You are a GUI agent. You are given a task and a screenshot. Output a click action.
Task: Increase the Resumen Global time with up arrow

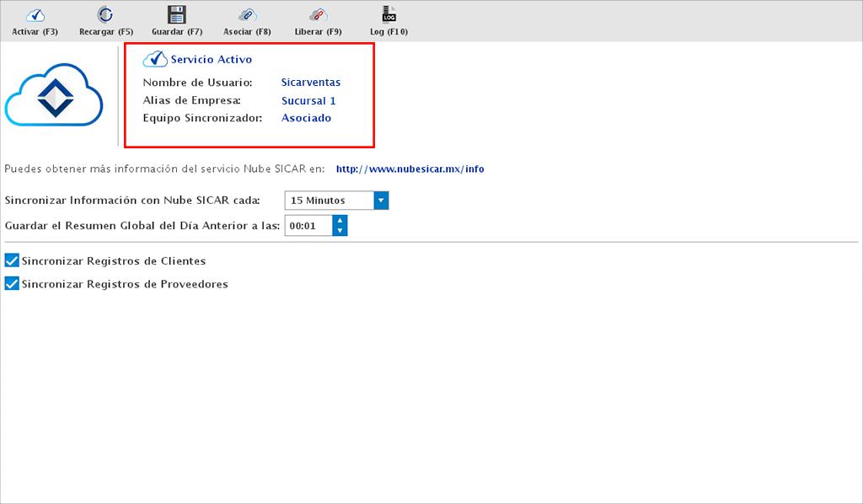340,221
